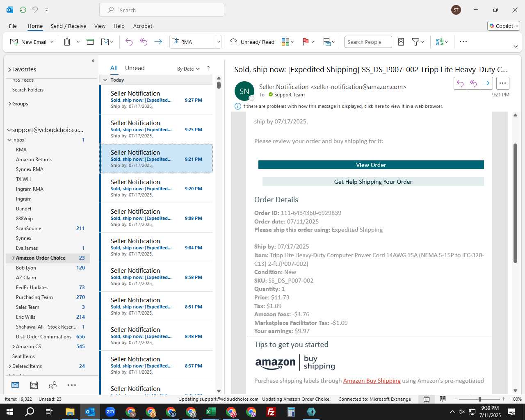Open the Help ribbon tab
This screenshot has width=525, height=420.
coord(119,26)
